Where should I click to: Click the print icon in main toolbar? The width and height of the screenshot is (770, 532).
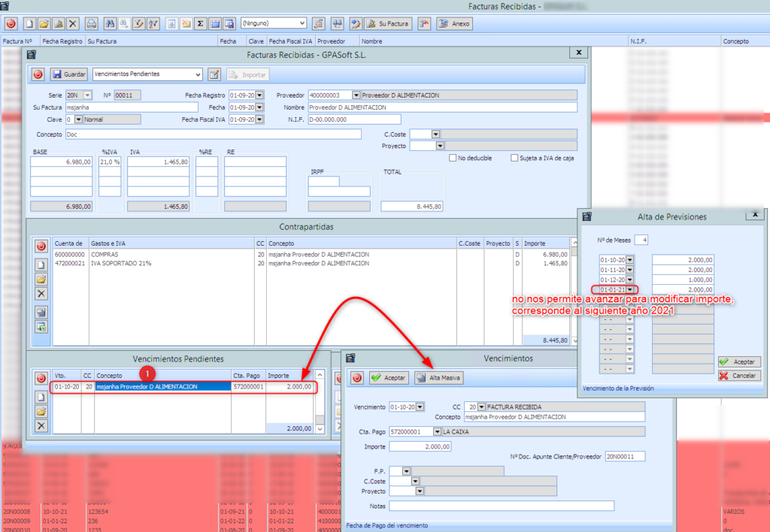coord(91,23)
